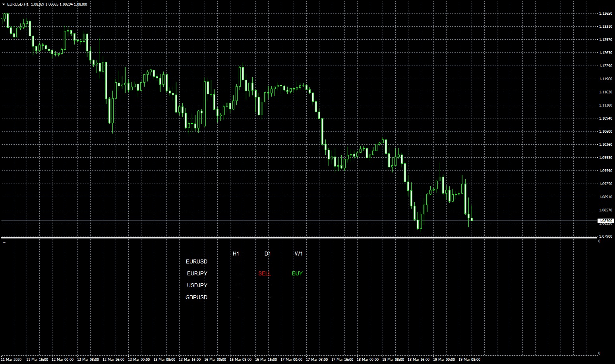Click the EURJPY row label in signal table

coord(197,273)
